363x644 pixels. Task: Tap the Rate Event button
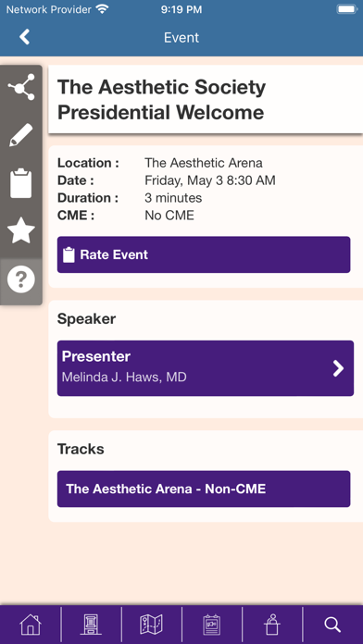(x=204, y=254)
